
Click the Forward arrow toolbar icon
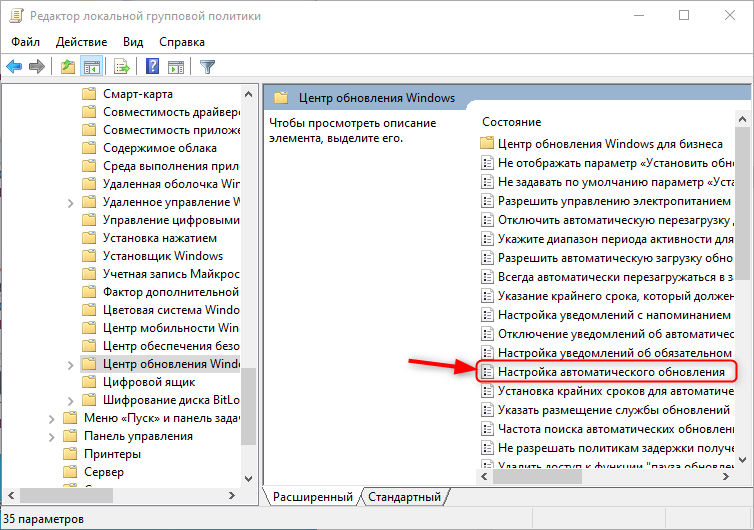click(x=37, y=66)
